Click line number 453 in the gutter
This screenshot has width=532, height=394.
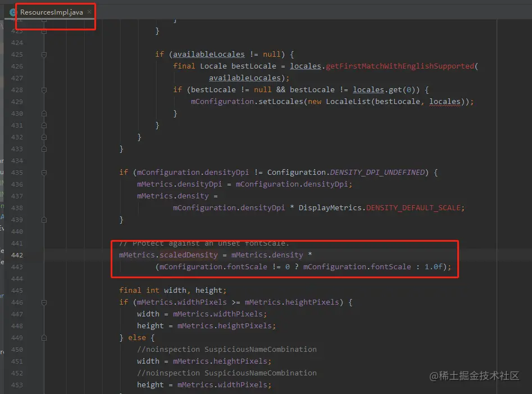(x=17, y=385)
